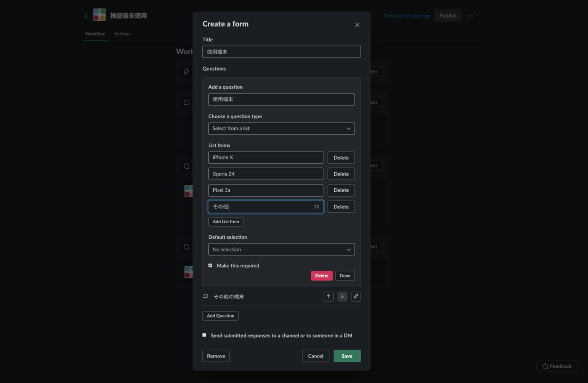Switch to the Workflow tab
Screen dimensions: 588x383
tap(95, 34)
